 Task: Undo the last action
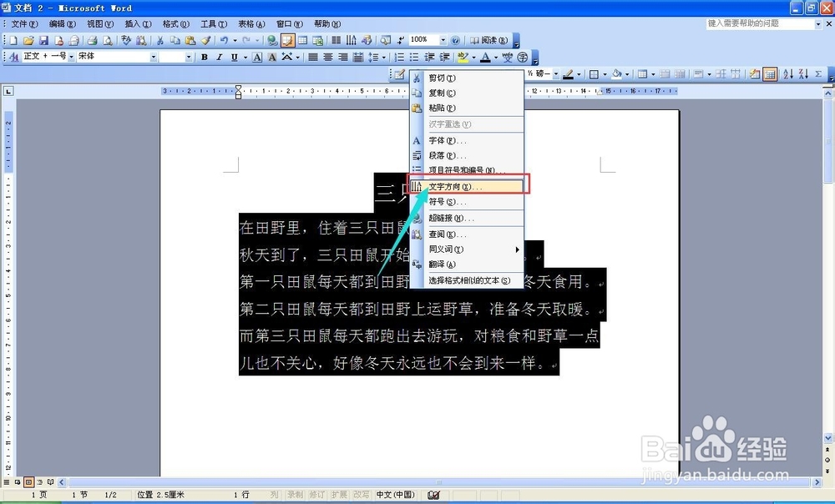pyautogui.click(x=224, y=40)
